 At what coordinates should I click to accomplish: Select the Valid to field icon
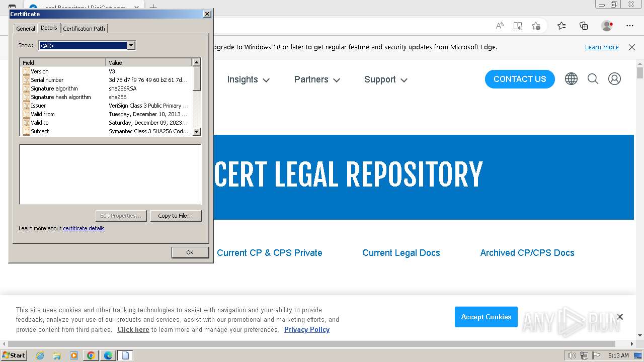coord(26,123)
